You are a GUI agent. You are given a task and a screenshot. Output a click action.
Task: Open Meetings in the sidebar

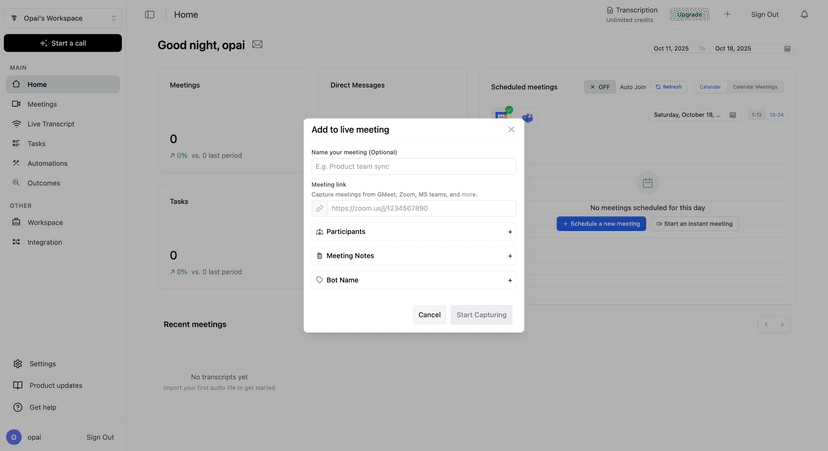click(63, 104)
